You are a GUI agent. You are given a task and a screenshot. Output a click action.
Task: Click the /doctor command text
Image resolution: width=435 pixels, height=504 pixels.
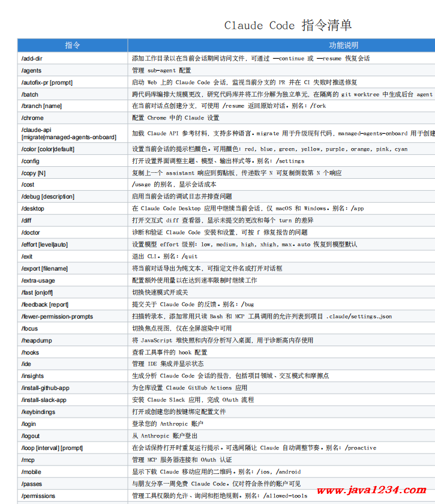31,232
